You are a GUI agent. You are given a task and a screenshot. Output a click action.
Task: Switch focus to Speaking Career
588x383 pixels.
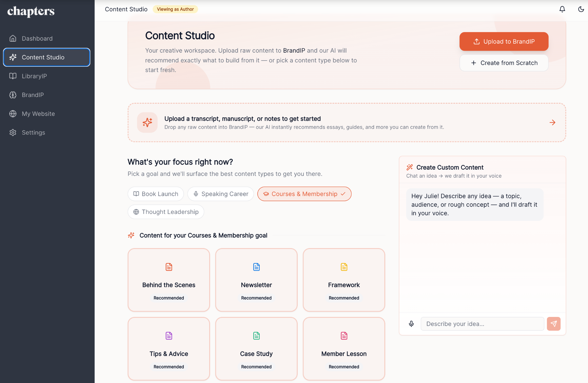click(x=221, y=194)
